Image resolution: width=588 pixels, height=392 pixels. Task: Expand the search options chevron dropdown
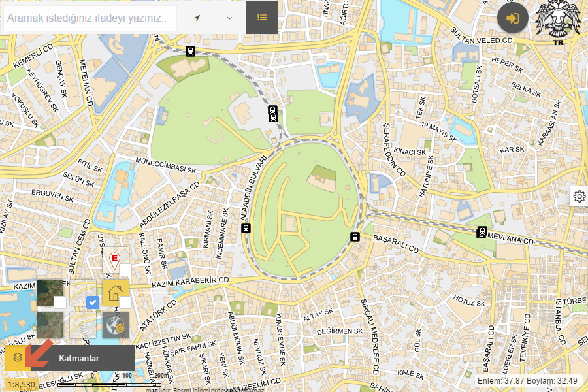(229, 18)
